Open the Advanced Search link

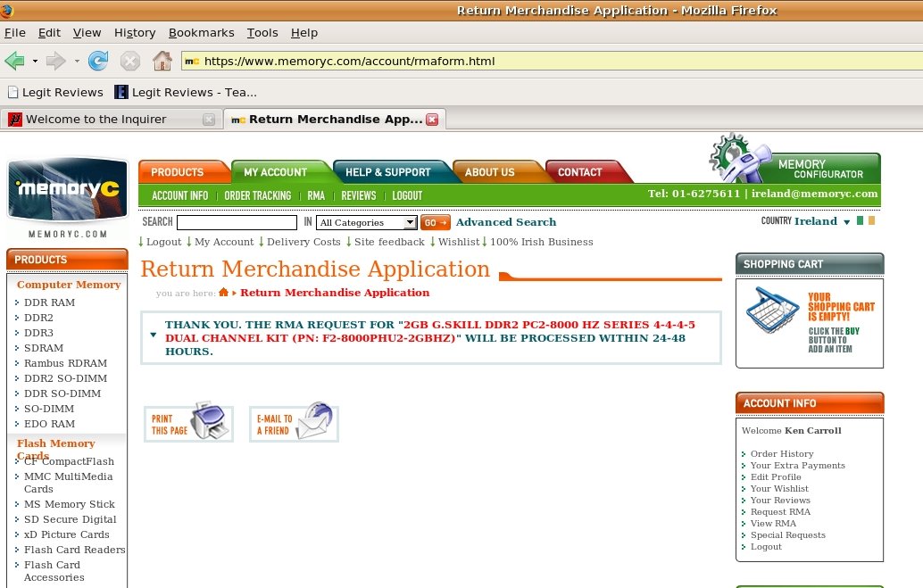coord(505,222)
